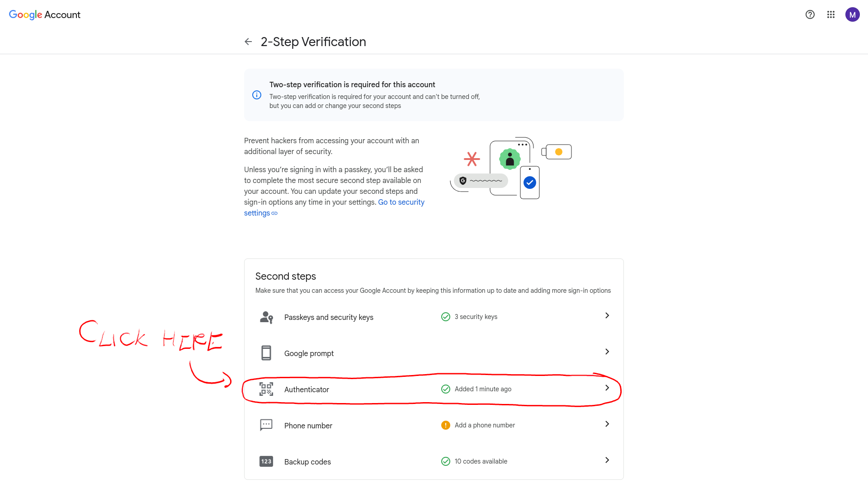Click the Google prompt phone icon
868x488 pixels.
coord(266,353)
